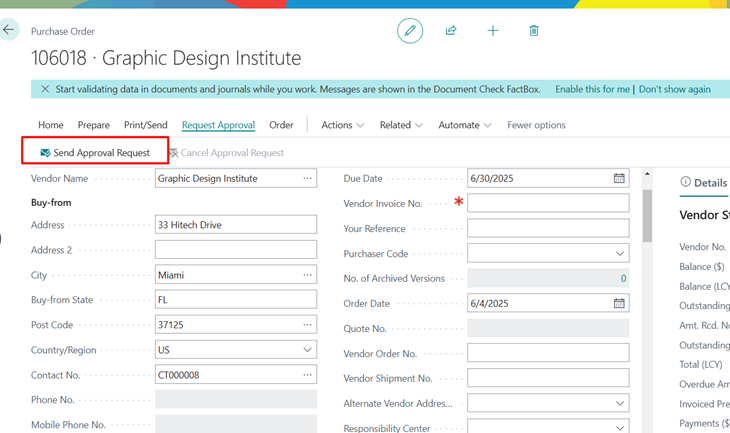The height and width of the screenshot is (433, 730).
Task: Click the pencil edit icon
Action: (410, 31)
